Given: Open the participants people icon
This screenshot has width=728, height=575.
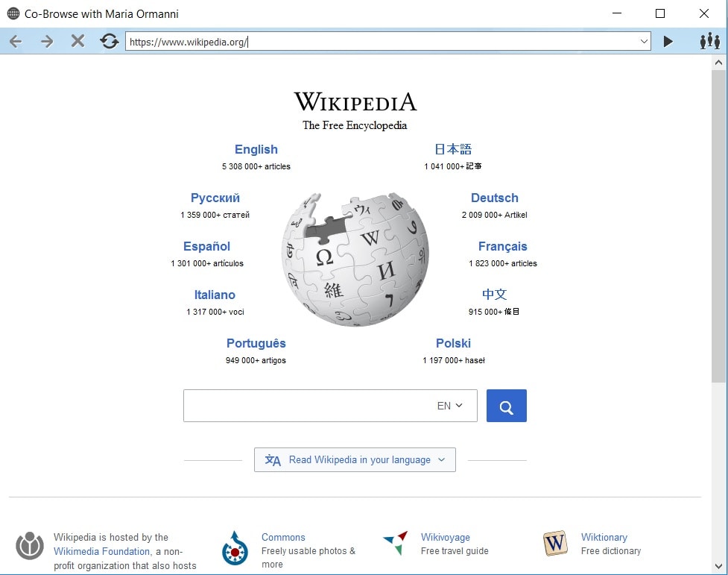Looking at the screenshot, I should (710, 41).
